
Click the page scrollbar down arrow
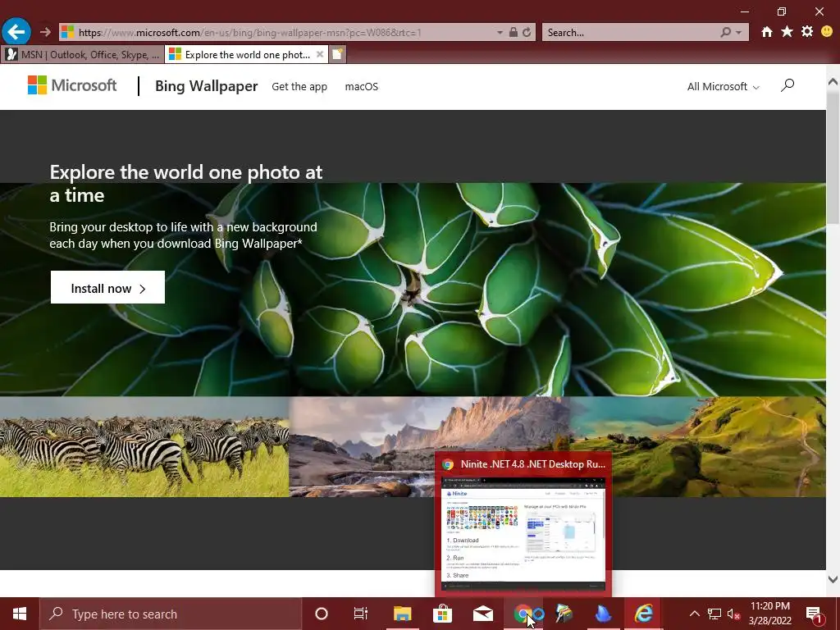[x=833, y=579]
